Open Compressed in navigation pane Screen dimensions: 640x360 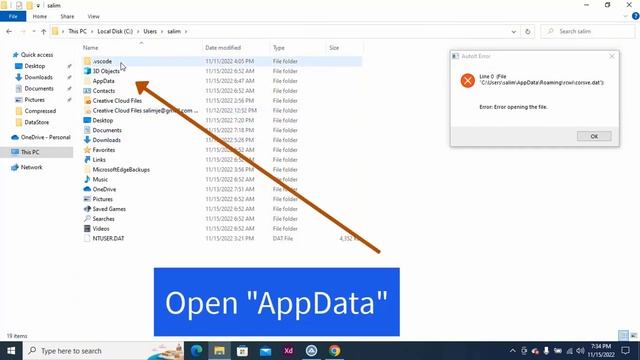pos(40,111)
